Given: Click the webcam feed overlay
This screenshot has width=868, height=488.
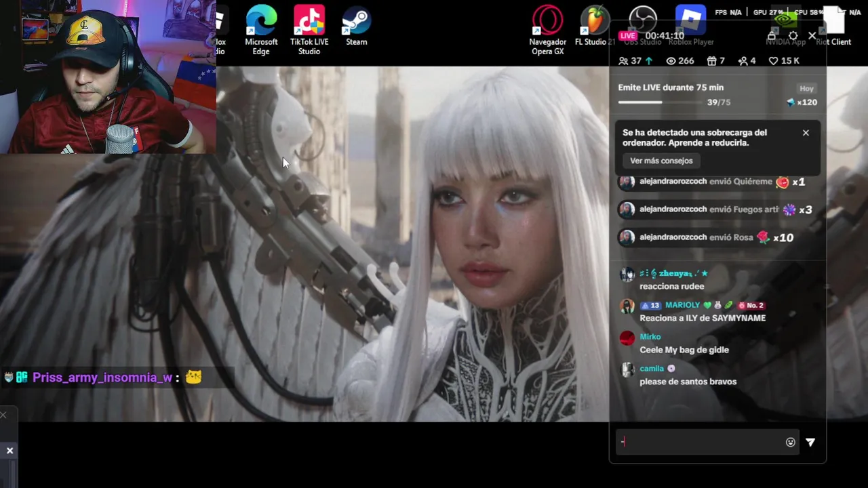Looking at the screenshot, I should click(x=108, y=77).
